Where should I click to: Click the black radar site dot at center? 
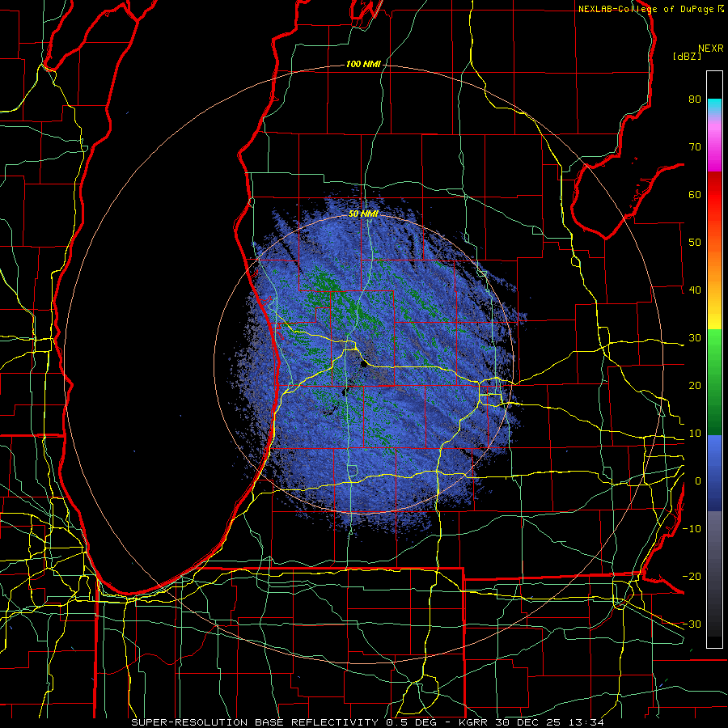363,365
